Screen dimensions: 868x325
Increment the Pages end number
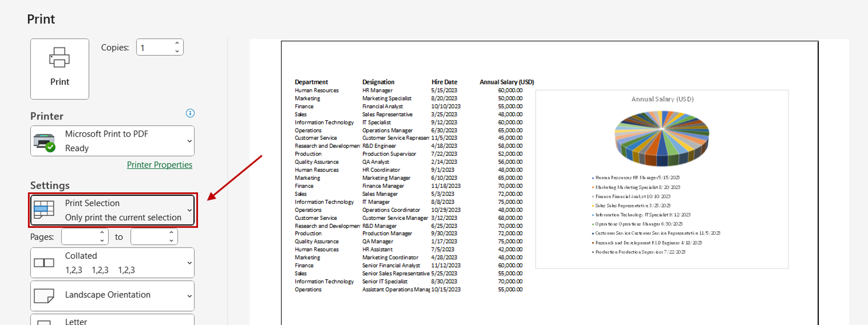[172, 232]
